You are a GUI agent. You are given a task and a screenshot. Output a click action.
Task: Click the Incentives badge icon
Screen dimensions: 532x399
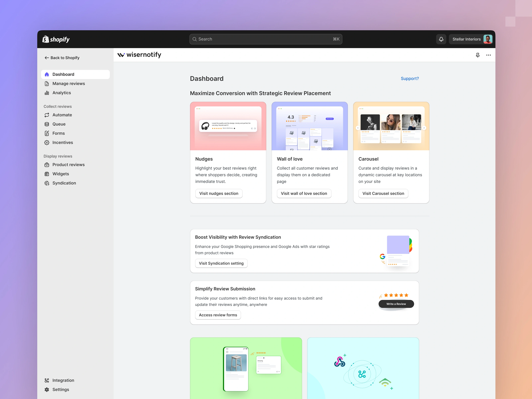47,142
